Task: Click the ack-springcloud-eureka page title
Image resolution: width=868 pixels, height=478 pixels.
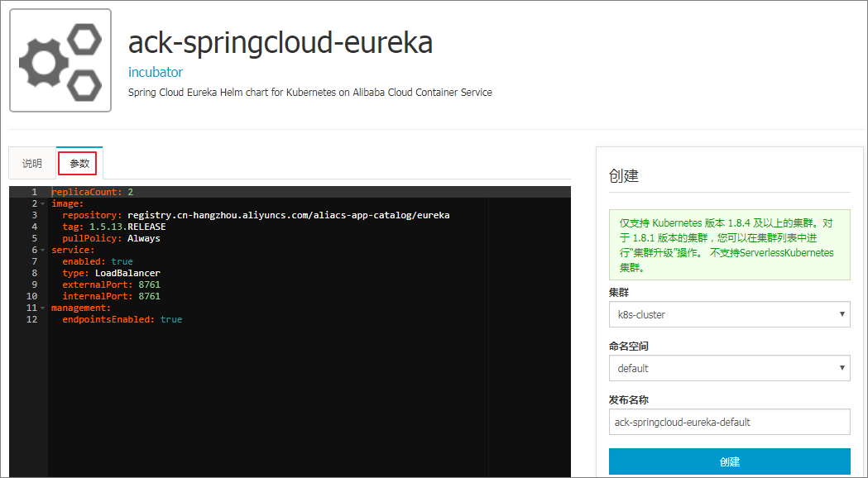Action: pos(281,43)
